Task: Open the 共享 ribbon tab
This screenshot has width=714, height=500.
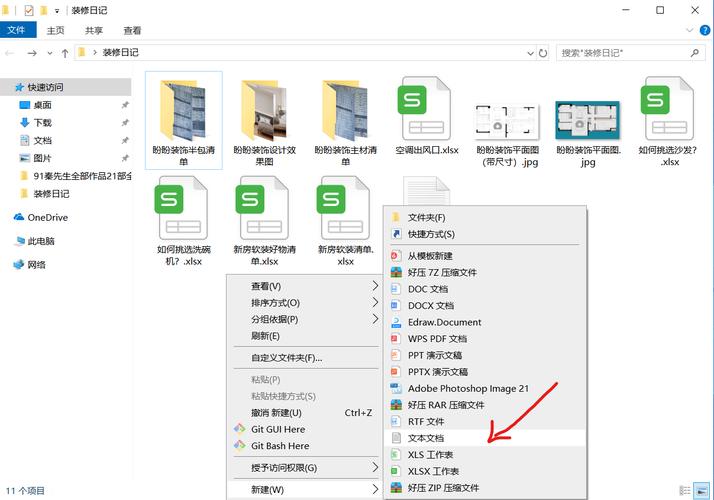Action: coord(94,31)
